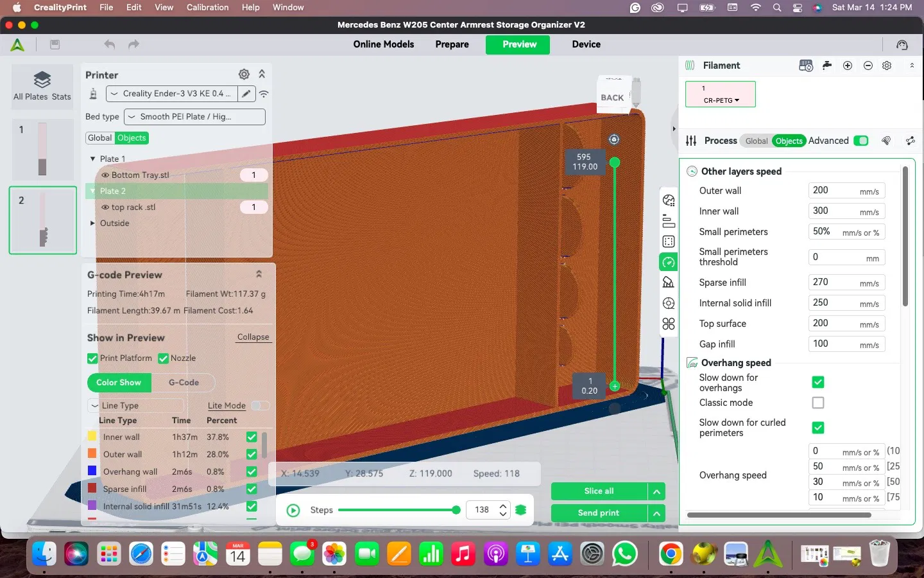
Task: Edit the printer preset with pencil icon
Action: (x=246, y=94)
